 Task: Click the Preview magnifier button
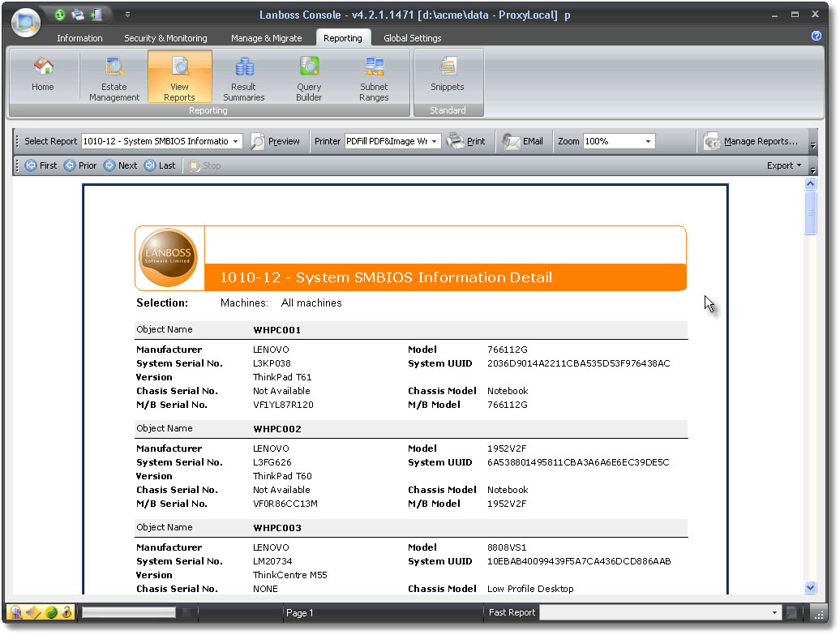coord(276,141)
